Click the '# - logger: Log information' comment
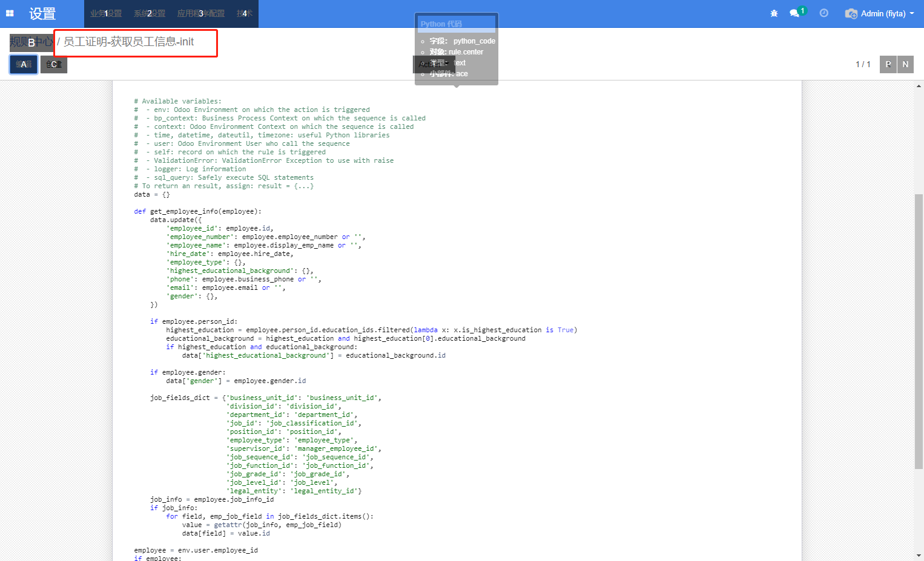This screenshot has width=924, height=561. click(190, 169)
